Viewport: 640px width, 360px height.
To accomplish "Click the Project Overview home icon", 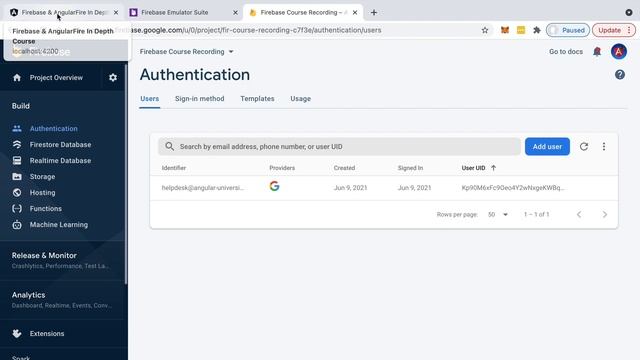I will [17, 78].
